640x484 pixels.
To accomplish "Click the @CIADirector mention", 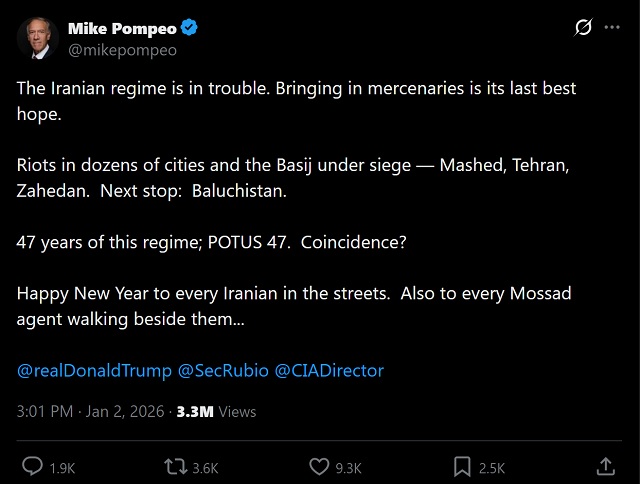I will pyautogui.click(x=329, y=370).
